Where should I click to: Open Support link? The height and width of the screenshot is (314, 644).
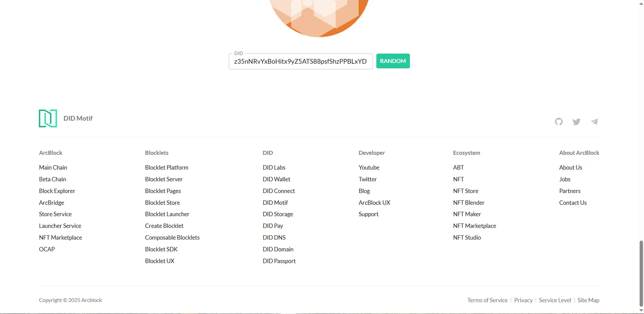(369, 214)
